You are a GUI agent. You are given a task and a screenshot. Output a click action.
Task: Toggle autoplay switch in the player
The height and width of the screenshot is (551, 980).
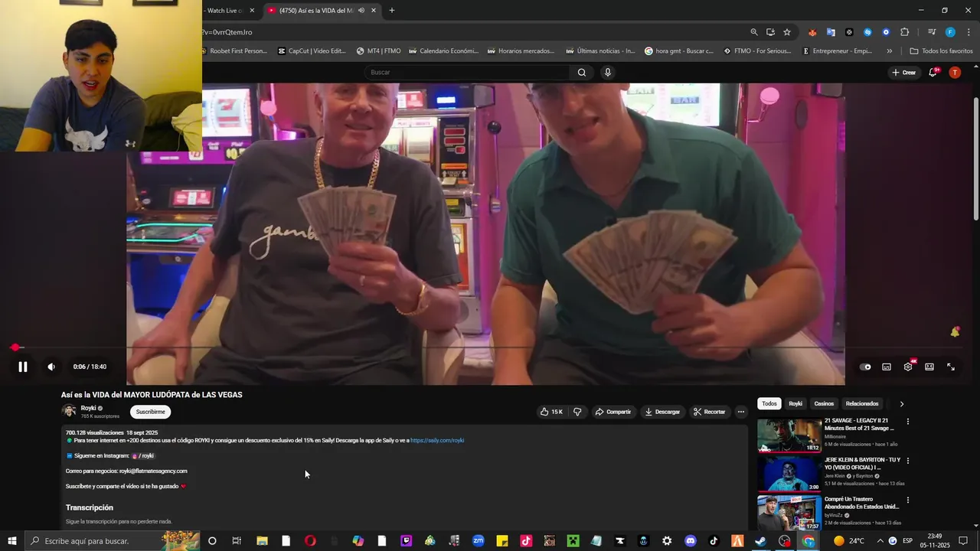coord(865,367)
